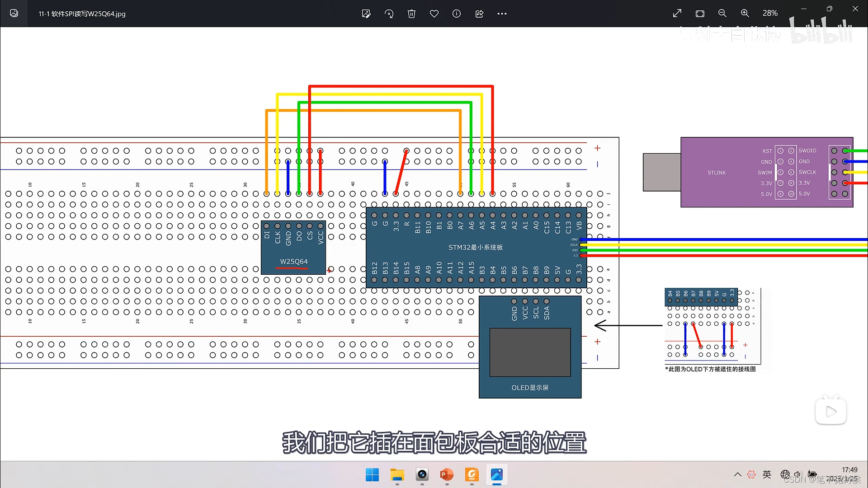Click the Delete trash icon

tap(411, 14)
